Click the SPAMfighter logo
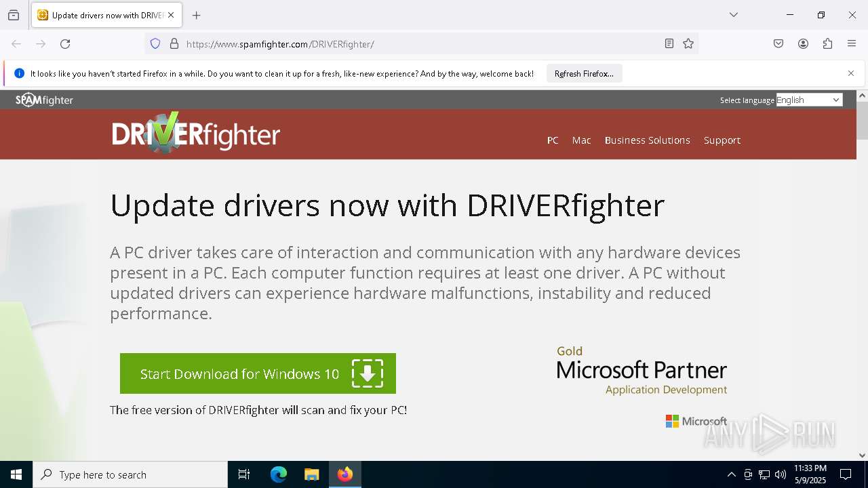The height and width of the screenshot is (488, 868). (x=45, y=100)
